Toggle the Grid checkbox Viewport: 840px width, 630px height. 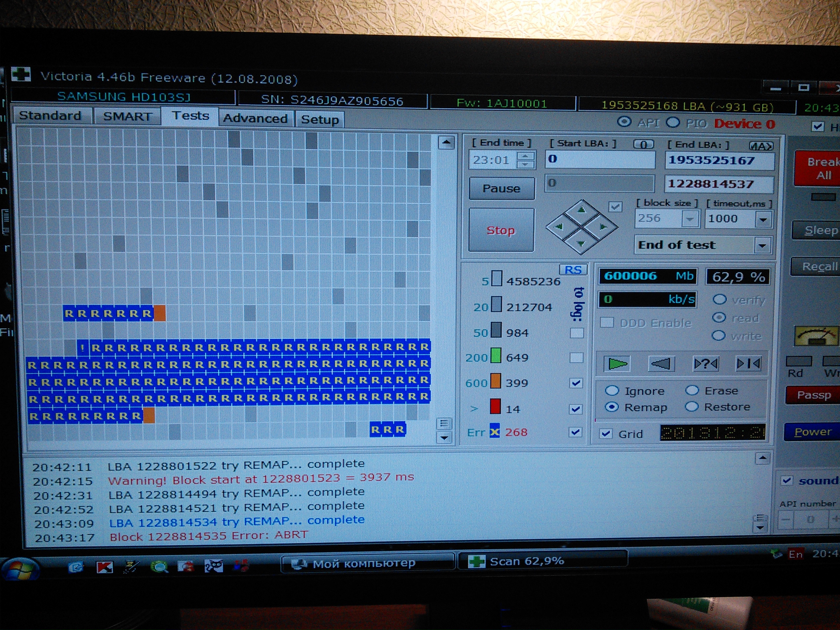[x=606, y=433]
